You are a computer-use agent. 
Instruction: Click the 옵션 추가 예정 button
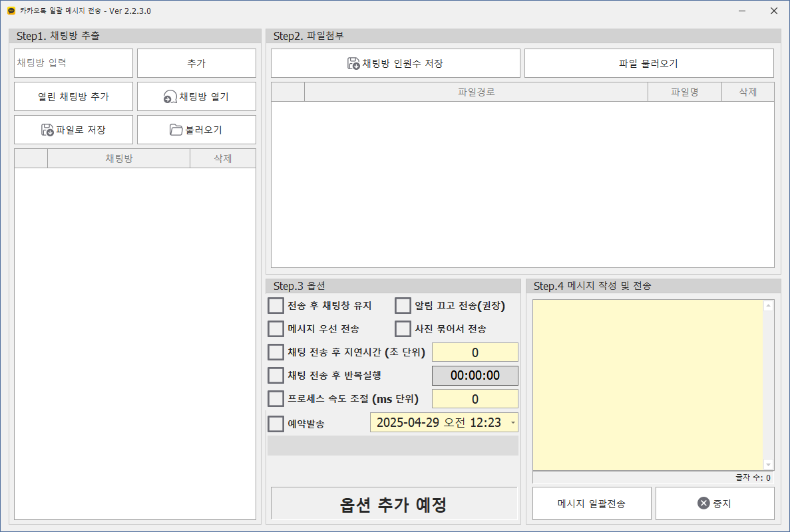(394, 503)
